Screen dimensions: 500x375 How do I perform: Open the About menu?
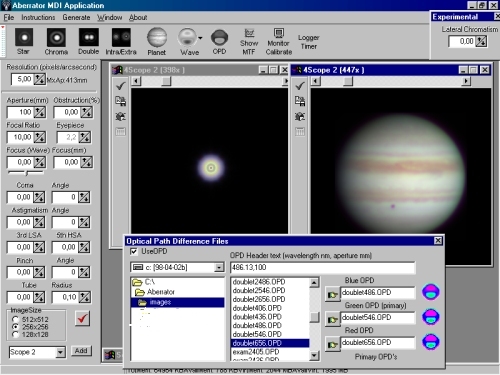[x=138, y=17]
